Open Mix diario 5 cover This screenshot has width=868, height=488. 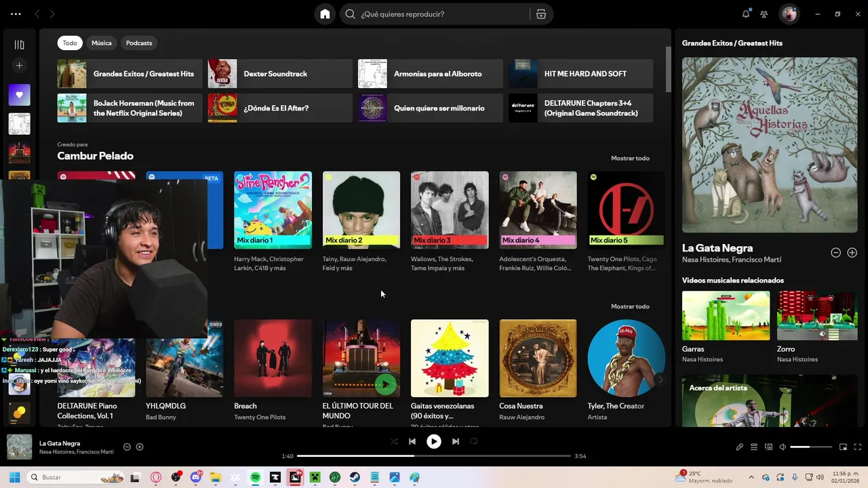click(x=626, y=210)
